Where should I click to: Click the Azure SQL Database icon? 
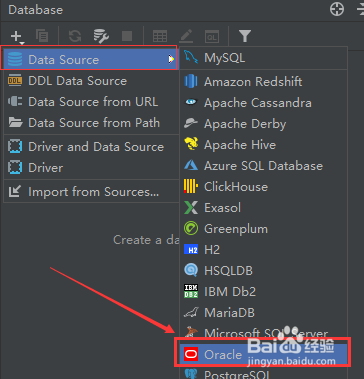click(x=191, y=165)
